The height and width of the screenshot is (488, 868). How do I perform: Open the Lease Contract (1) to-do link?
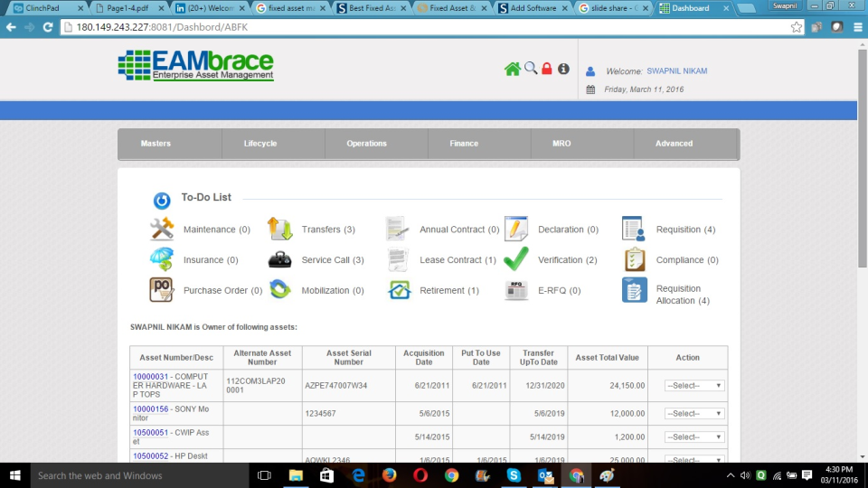tap(458, 259)
